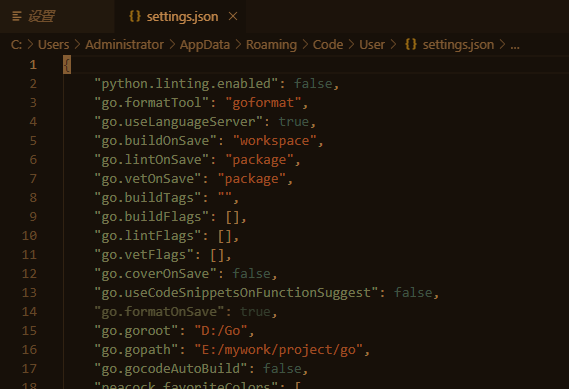
Task: Open the Roaming breadcrumb segment
Action: tap(271, 45)
